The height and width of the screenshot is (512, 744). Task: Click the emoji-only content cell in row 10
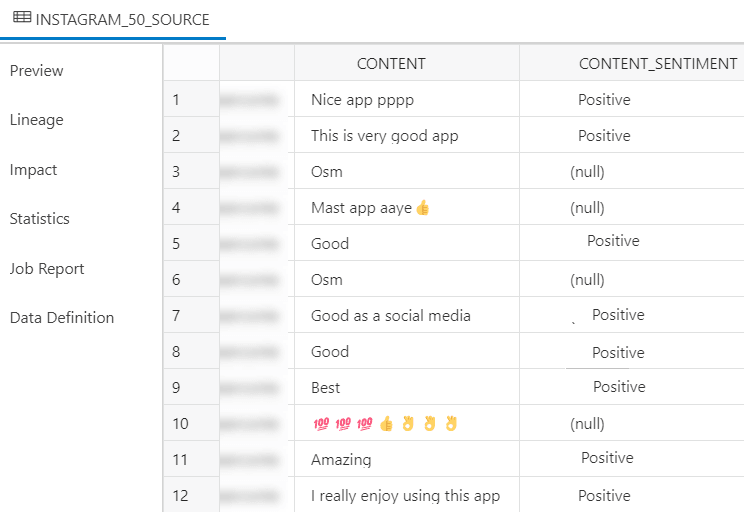point(384,424)
